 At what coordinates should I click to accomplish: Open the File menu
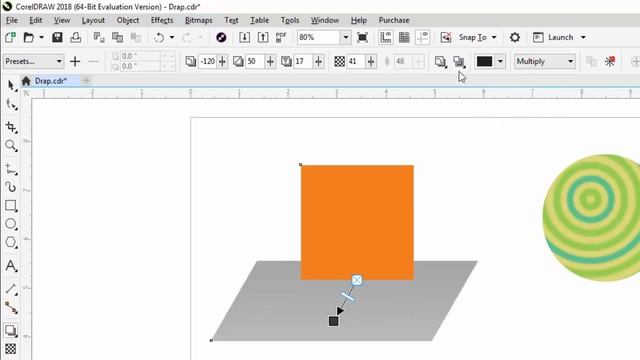11,20
